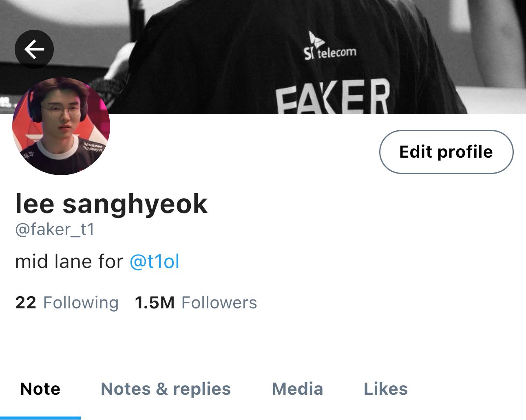The width and height of the screenshot is (526, 420).
Task: Open the @t1ol mention link
Action: click(155, 262)
